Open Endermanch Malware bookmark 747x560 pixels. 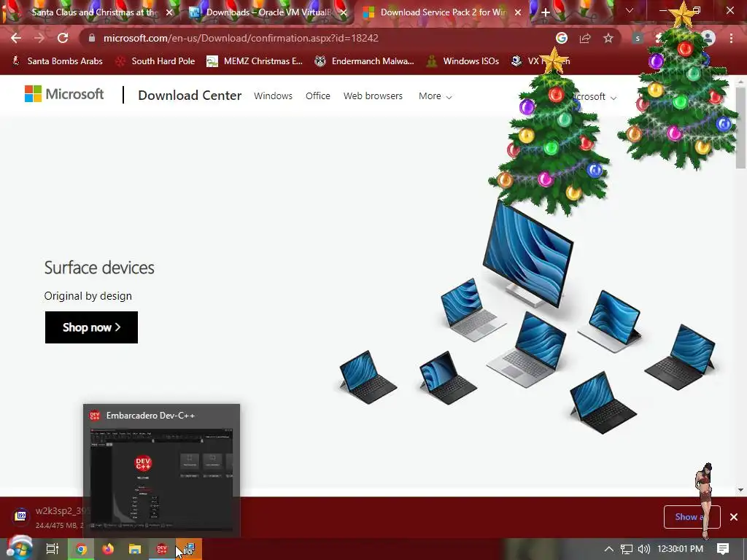365,61
